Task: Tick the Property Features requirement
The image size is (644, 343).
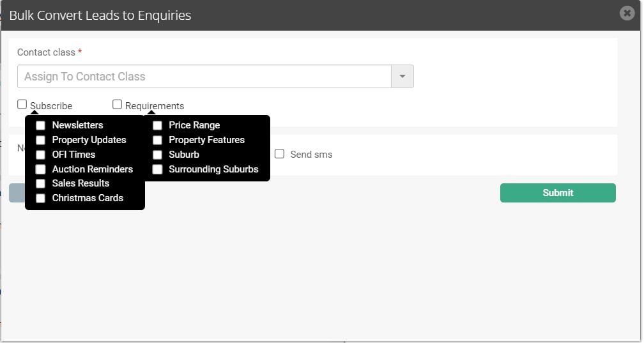Action: point(157,140)
